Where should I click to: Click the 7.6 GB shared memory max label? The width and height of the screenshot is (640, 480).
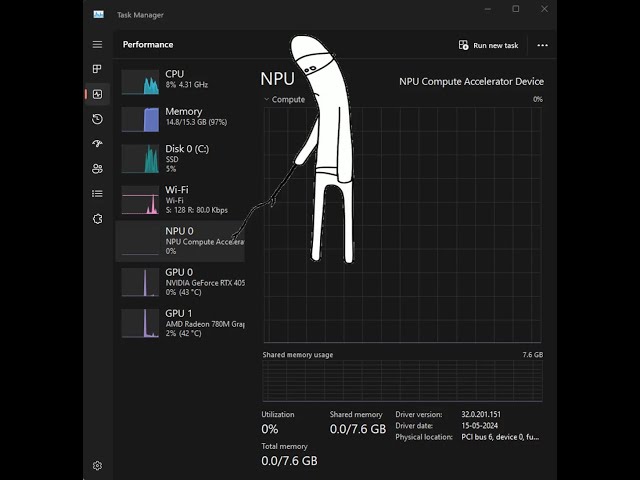(533, 355)
